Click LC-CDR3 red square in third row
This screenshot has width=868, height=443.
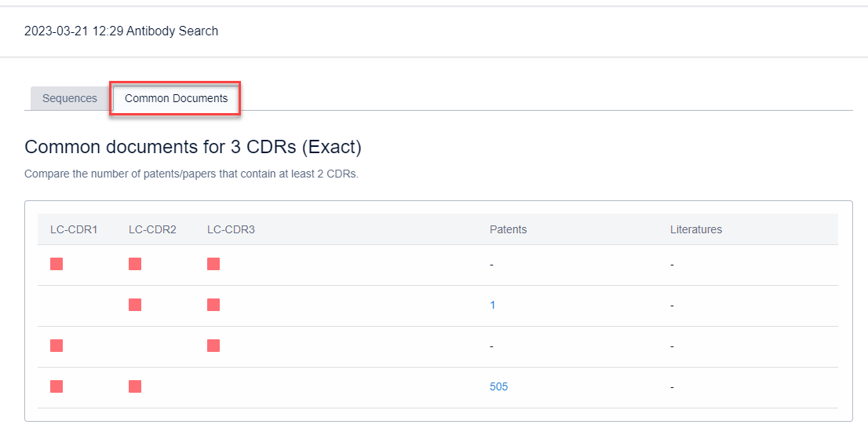click(x=213, y=346)
